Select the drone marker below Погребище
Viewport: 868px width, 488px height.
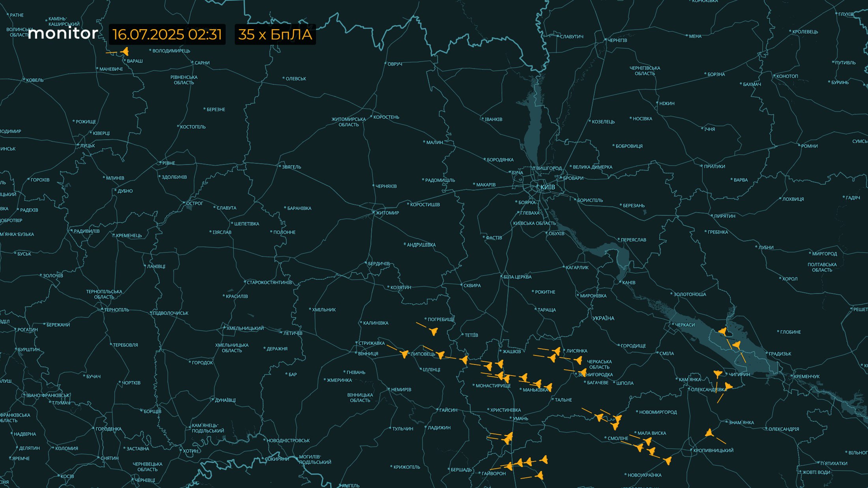tap(434, 331)
